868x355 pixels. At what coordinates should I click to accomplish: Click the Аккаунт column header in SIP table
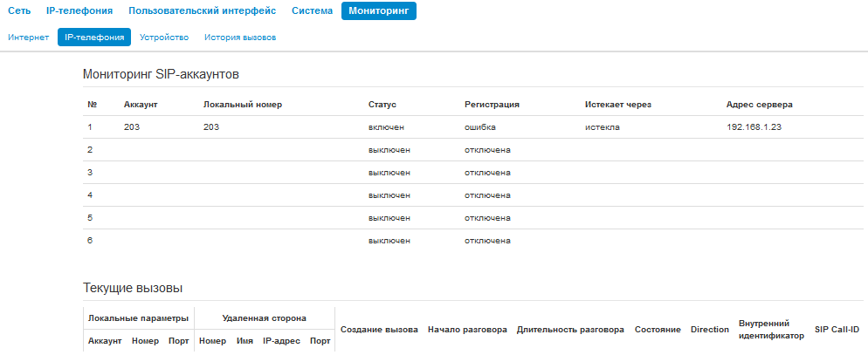[140, 105]
